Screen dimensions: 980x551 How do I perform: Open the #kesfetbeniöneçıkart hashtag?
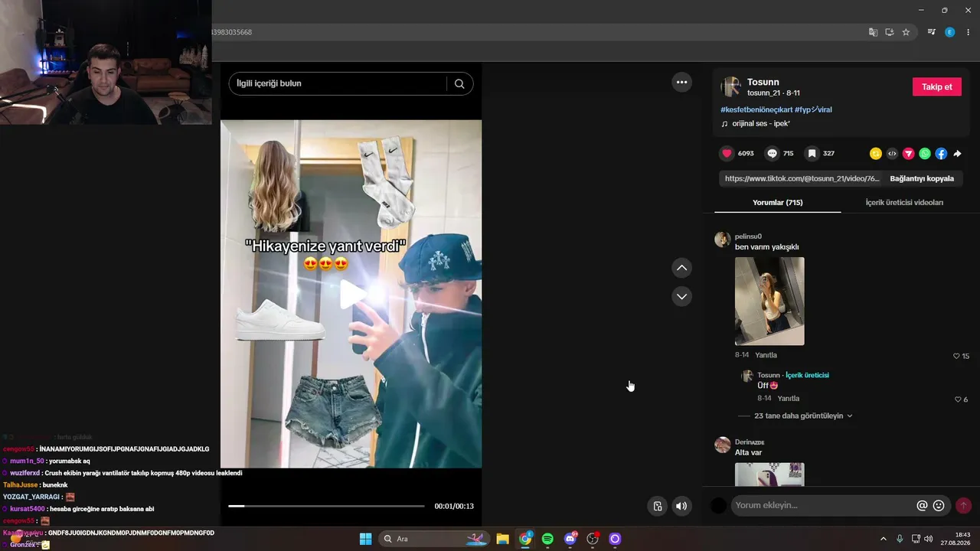[756, 109]
